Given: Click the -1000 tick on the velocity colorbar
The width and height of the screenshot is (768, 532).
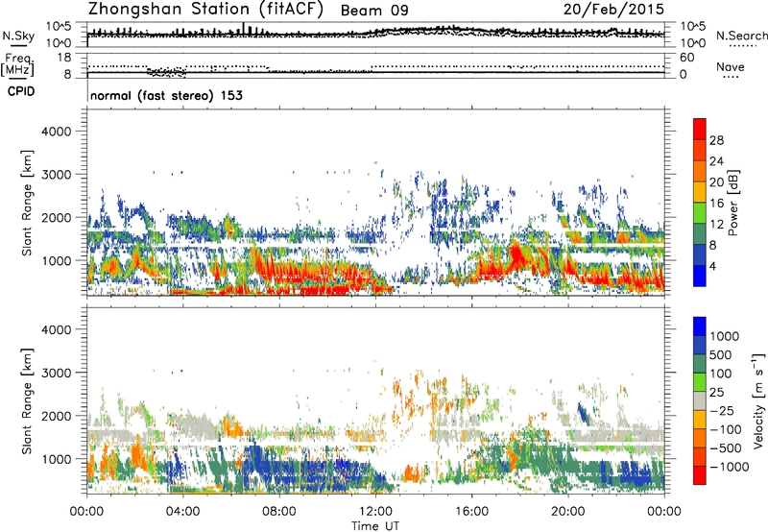Looking at the screenshot, I should point(729,467).
